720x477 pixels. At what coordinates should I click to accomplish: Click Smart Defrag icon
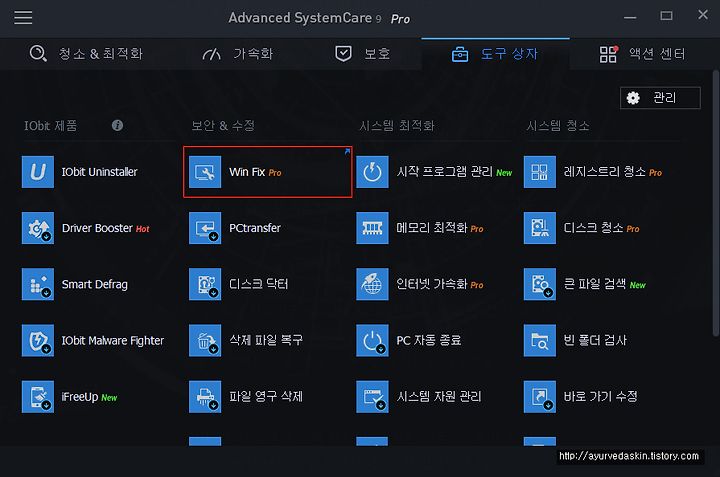tap(38, 284)
